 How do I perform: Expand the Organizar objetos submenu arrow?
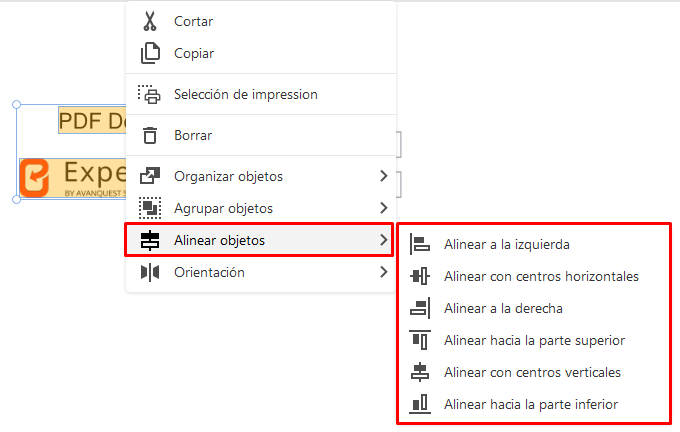coord(383,176)
